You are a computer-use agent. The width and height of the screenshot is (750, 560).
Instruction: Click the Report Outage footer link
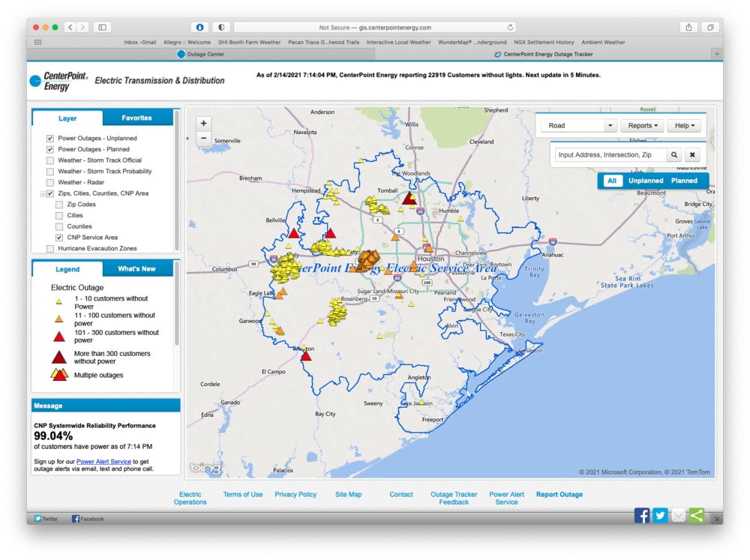pyautogui.click(x=559, y=495)
